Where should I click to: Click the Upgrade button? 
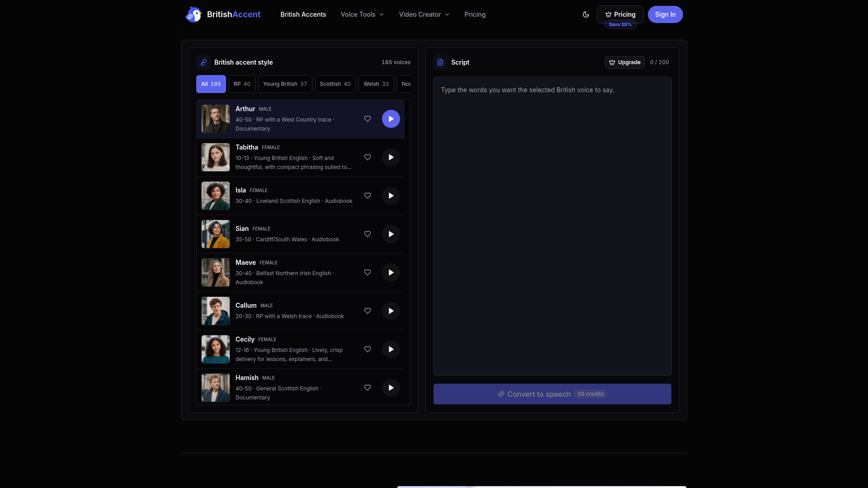[x=625, y=62]
